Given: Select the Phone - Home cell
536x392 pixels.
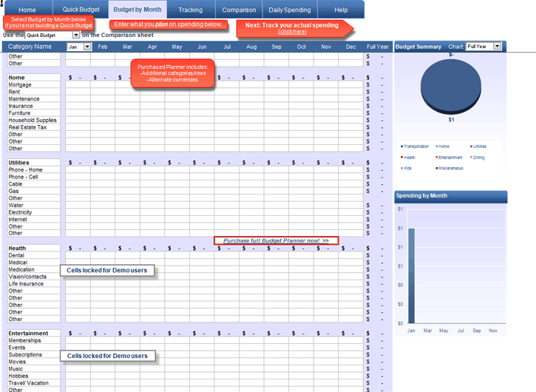Looking at the screenshot, I should click(33, 170).
